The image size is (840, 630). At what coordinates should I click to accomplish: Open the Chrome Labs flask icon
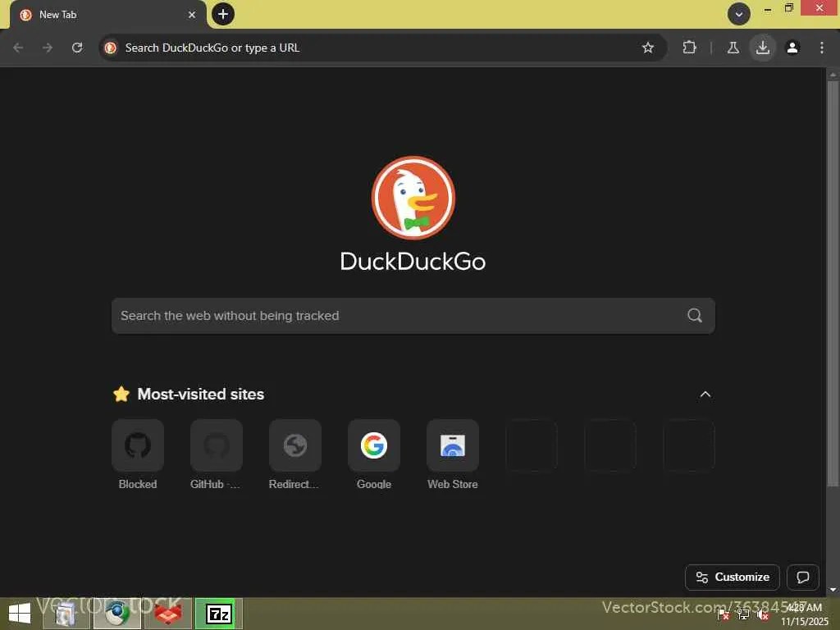[733, 48]
